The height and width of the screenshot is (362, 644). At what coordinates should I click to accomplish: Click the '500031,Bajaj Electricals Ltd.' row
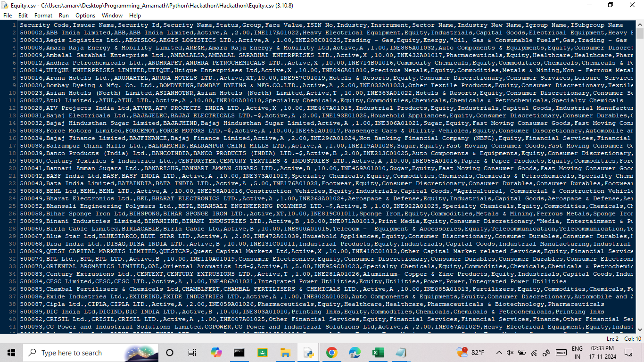point(327,115)
